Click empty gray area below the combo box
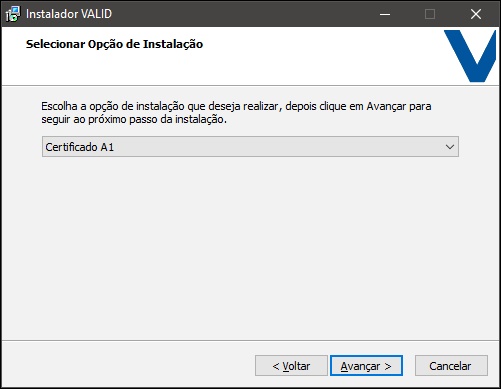This screenshot has width=501, height=389. (250, 247)
